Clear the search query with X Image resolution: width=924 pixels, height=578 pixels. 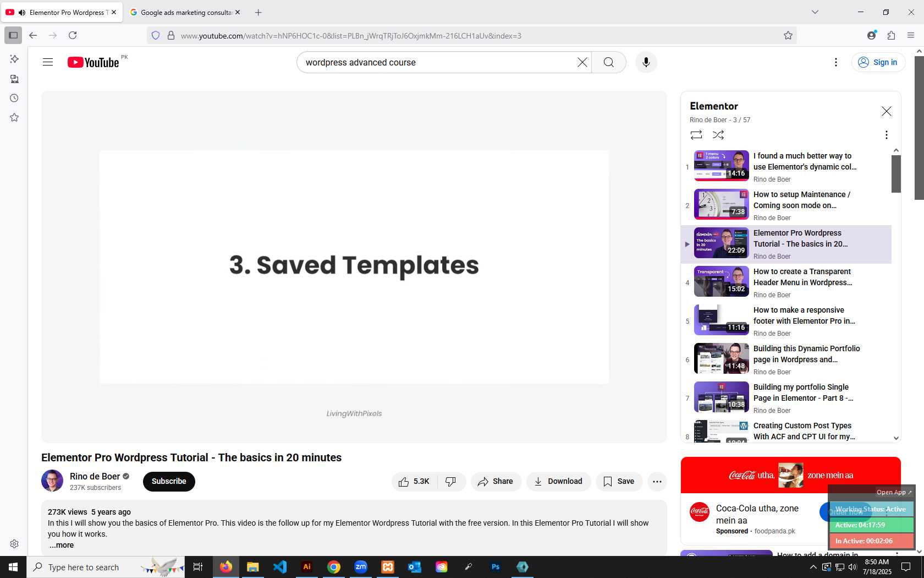582,62
